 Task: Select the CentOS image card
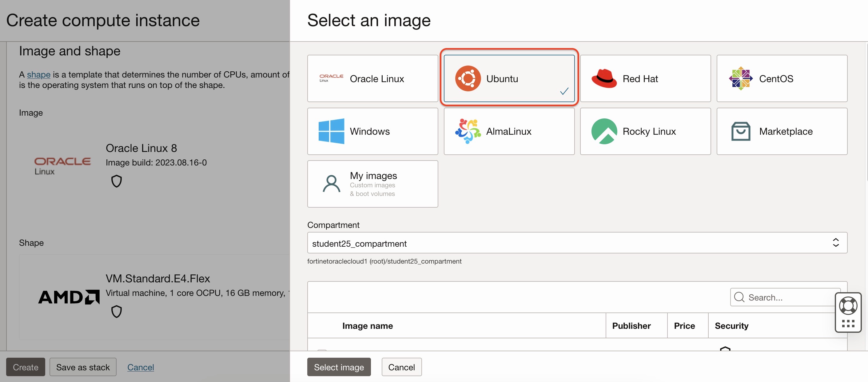[x=782, y=78]
